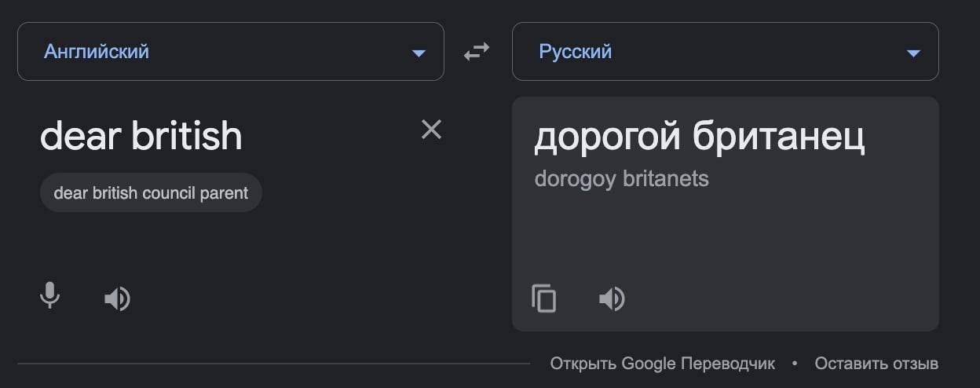Listen to the Russian translation
This screenshot has width=980, height=388.
coord(612,298)
